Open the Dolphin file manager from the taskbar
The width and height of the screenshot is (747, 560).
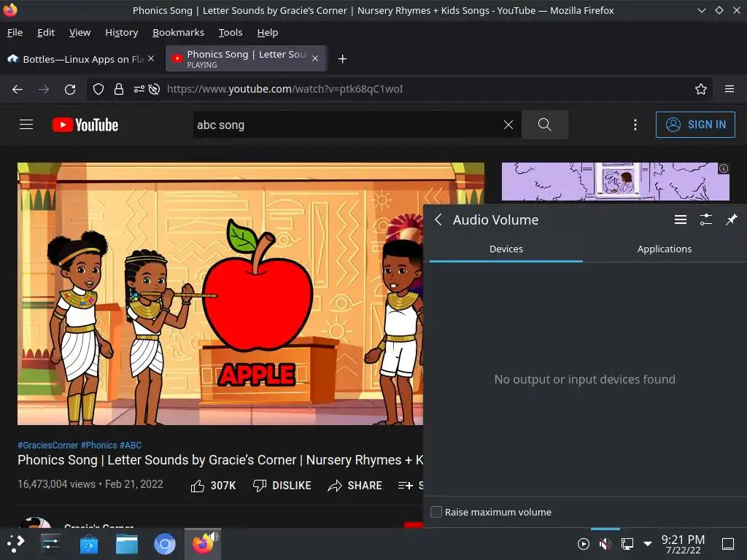click(x=127, y=544)
